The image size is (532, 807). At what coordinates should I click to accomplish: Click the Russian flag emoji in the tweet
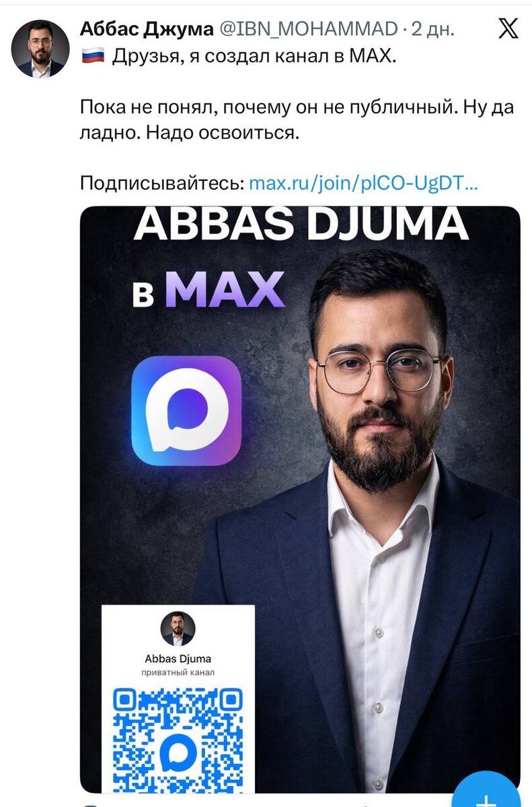[x=91, y=57]
